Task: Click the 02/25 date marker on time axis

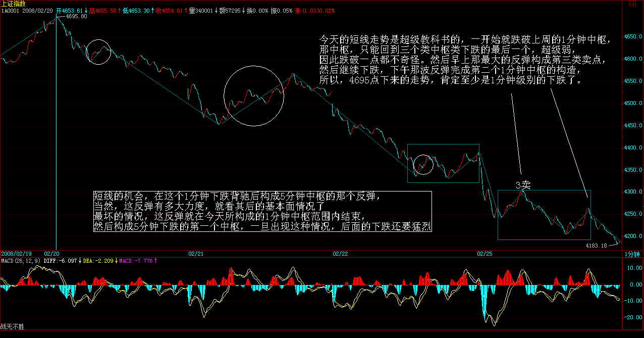Action: coord(485,253)
